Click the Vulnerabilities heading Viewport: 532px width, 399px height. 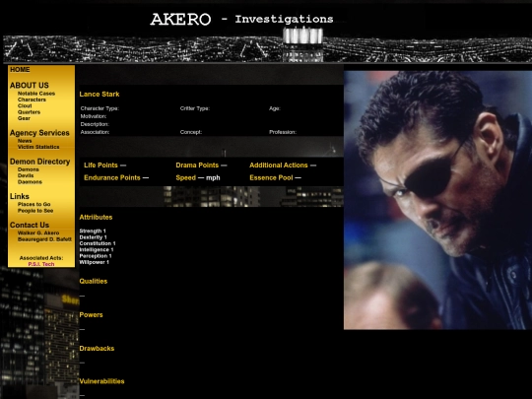click(x=101, y=381)
